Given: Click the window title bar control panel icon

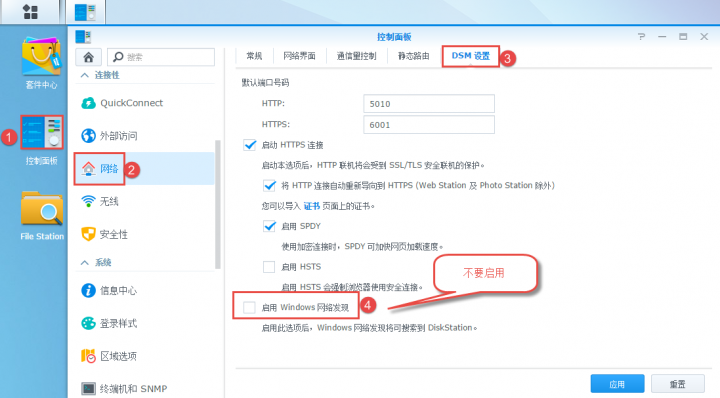Looking at the screenshot, I should click(x=83, y=37).
